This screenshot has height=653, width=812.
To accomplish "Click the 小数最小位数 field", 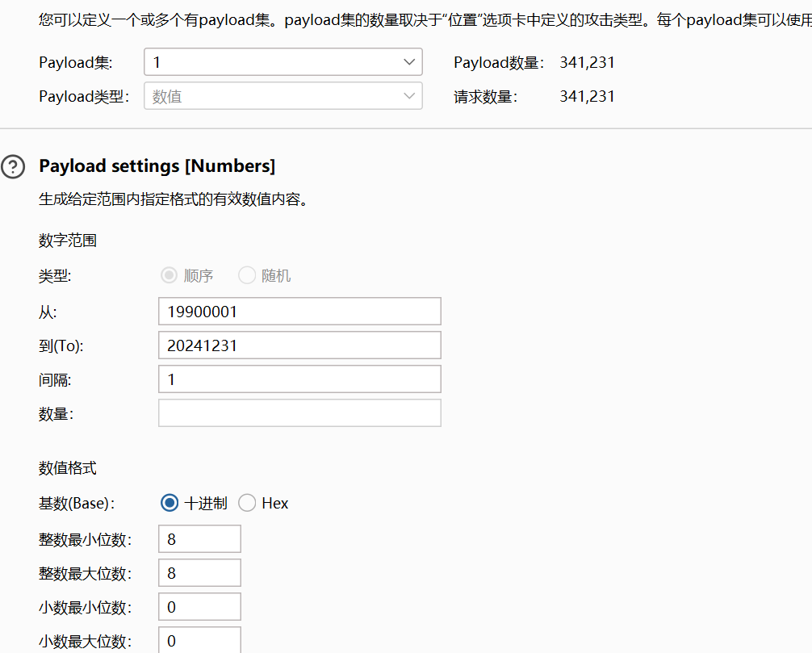I will coord(200,607).
